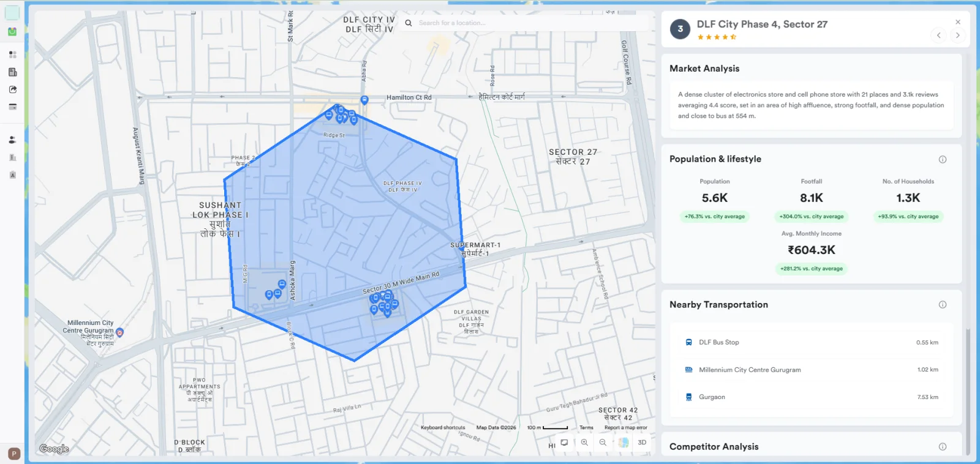Image resolution: width=980 pixels, height=464 pixels.
Task: Click the share export icon in sidebar
Action: (12, 89)
